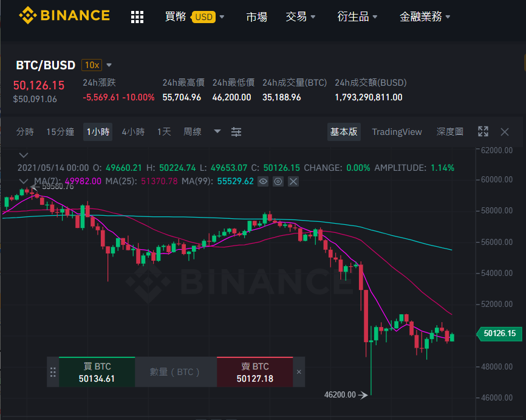Screen dimensions: 526x420
Task: Switch to 深度圖 depth chart
Action: [450, 132]
